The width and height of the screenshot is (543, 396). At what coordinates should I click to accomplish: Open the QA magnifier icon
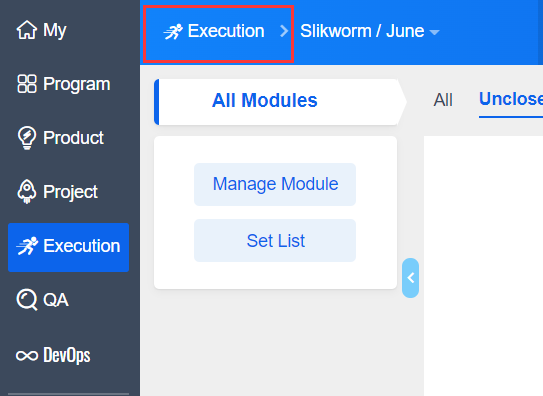click(27, 299)
